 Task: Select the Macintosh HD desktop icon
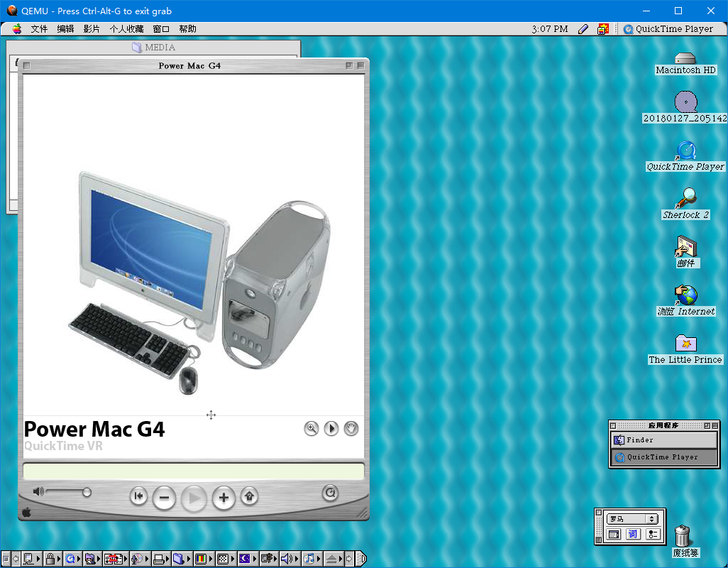(685, 64)
